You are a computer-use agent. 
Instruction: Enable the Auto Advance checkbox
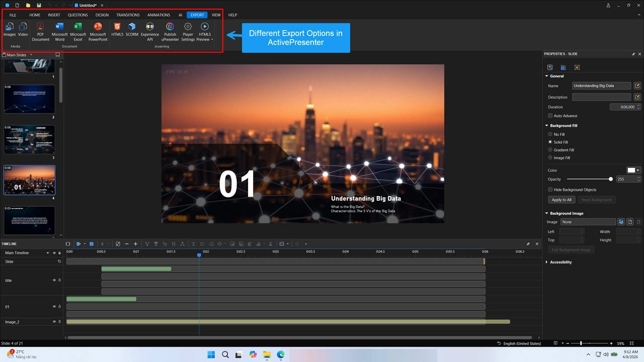click(x=550, y=116)
